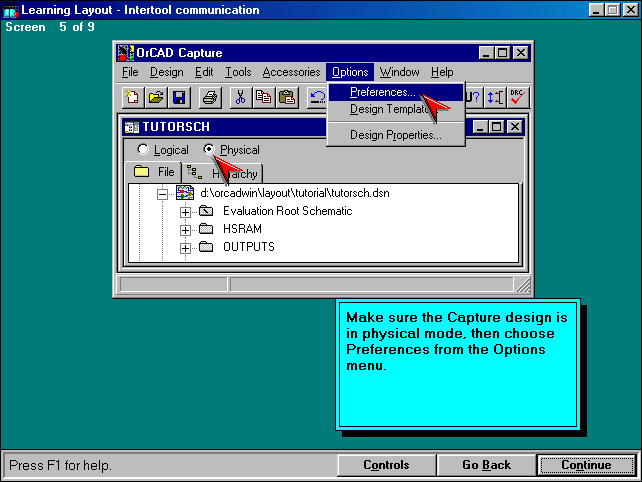642x482 pixels.
Task: Click the Save floppy disk icon
Action: [179, 97]
